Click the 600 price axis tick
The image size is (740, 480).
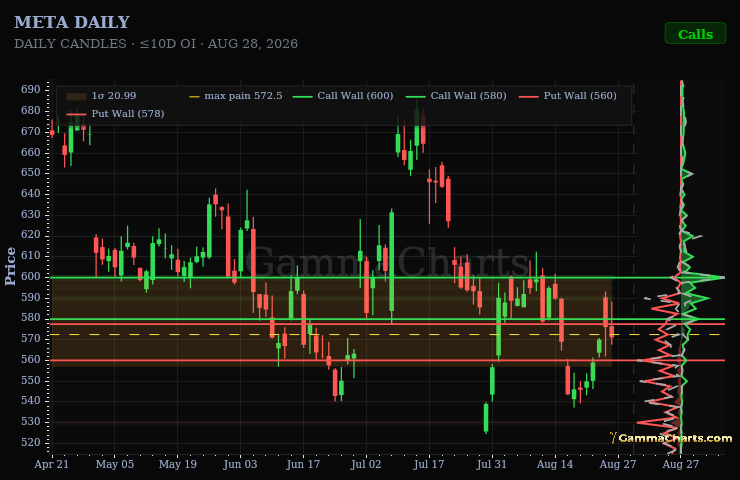(x=31, y=277)
